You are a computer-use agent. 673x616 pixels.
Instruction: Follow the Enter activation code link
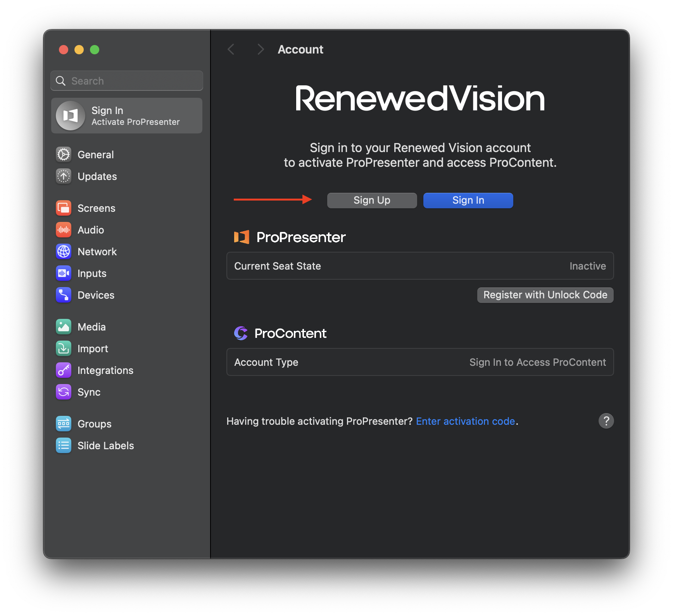coord(466,421)
